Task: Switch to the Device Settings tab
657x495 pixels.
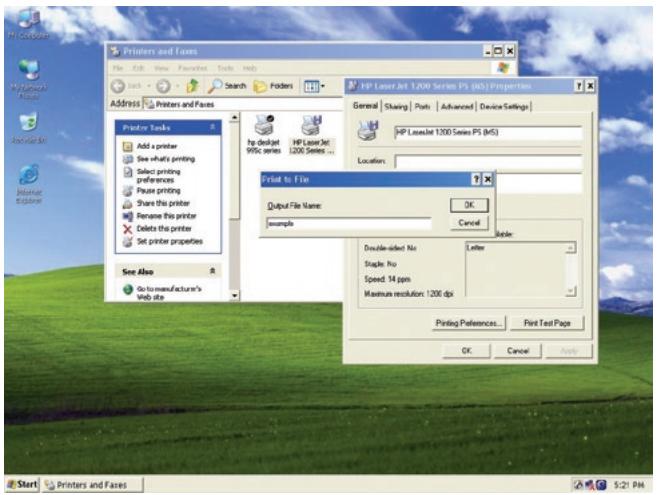Action: click(x=504, y=106)
